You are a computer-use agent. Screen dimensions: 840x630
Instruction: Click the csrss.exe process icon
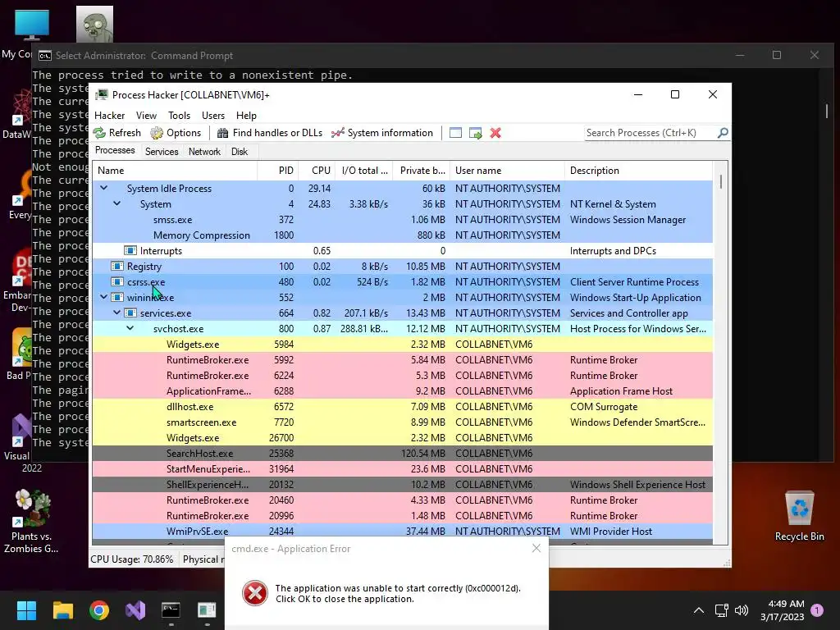pyautogui.click(x=116, y=281)
